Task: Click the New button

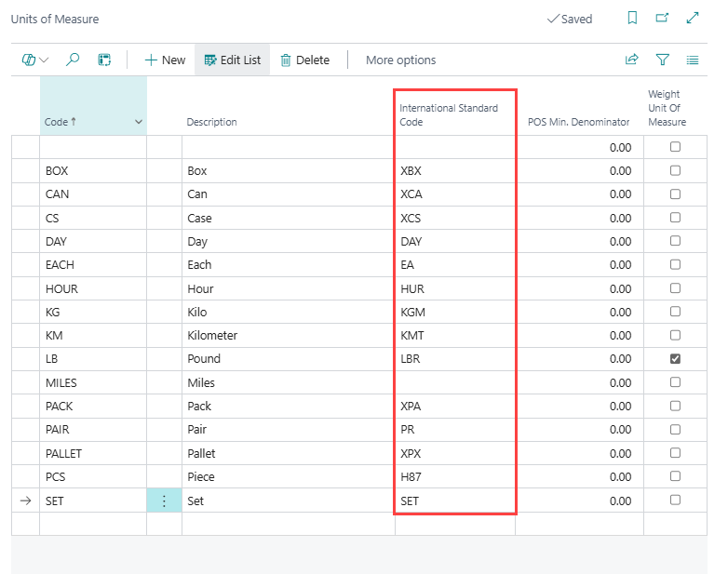Action: 165,60
